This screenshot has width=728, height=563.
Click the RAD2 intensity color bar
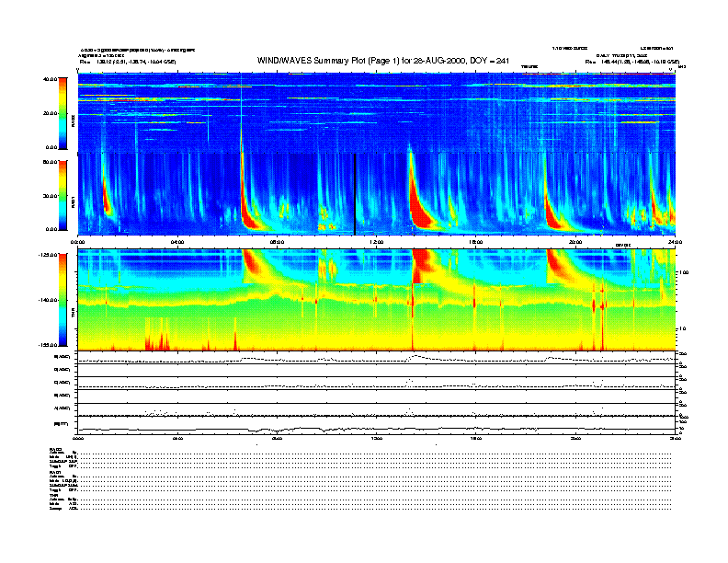[63, 113]
